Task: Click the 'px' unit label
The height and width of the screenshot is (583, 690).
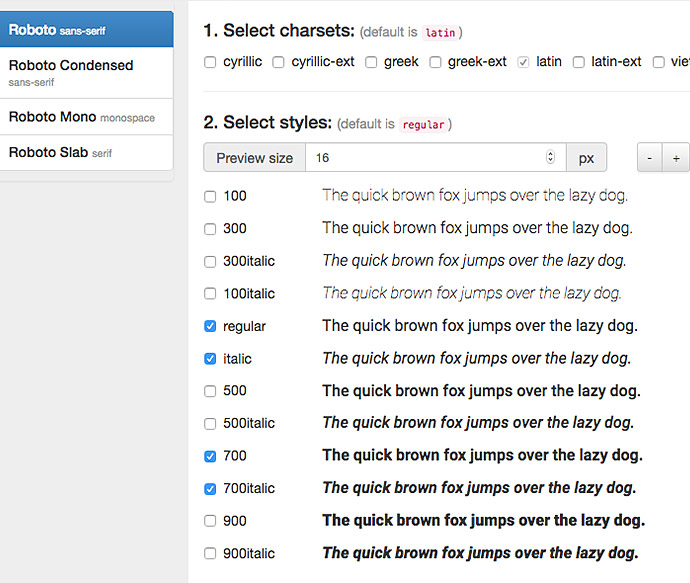Action: (586, 158)
